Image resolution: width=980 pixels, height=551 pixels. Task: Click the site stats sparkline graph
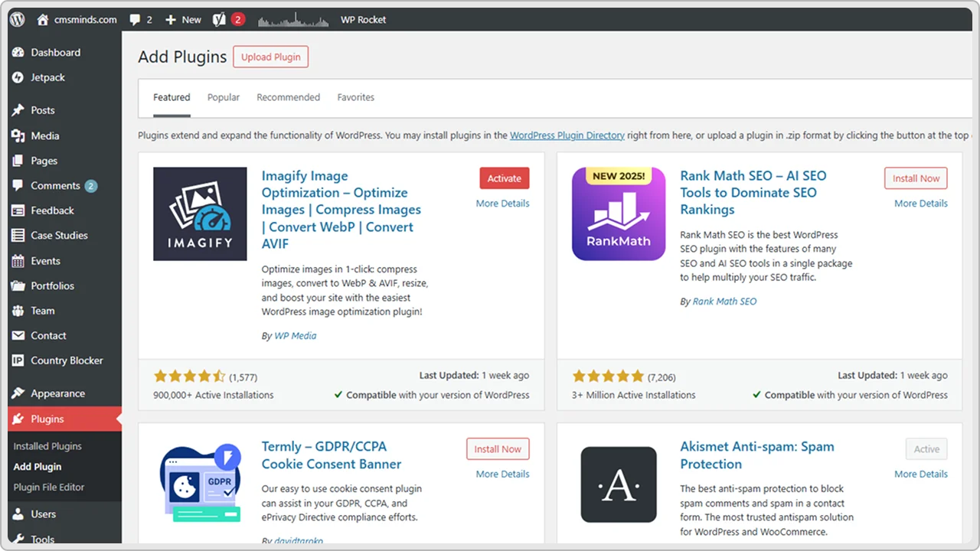coord(292,20)
